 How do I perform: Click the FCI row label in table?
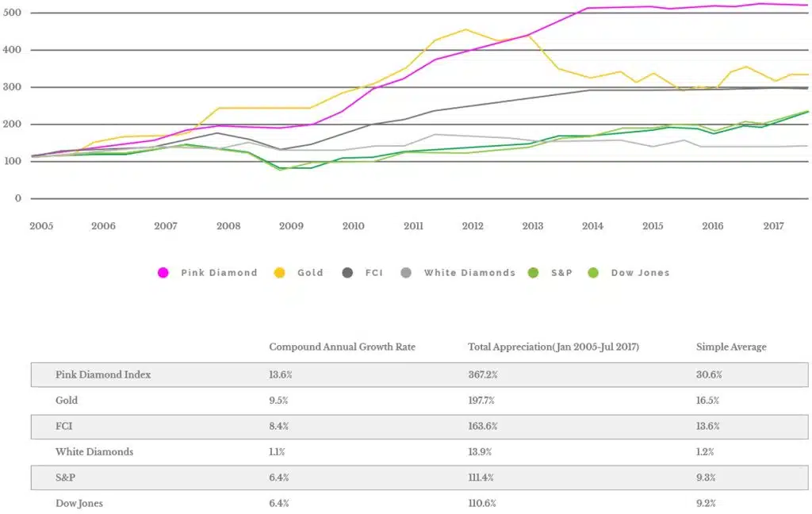[x=64, y=426]
